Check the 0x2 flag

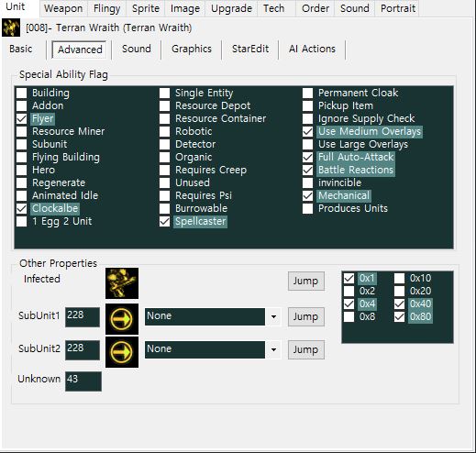pyautogui.click(x=349, y=292)
